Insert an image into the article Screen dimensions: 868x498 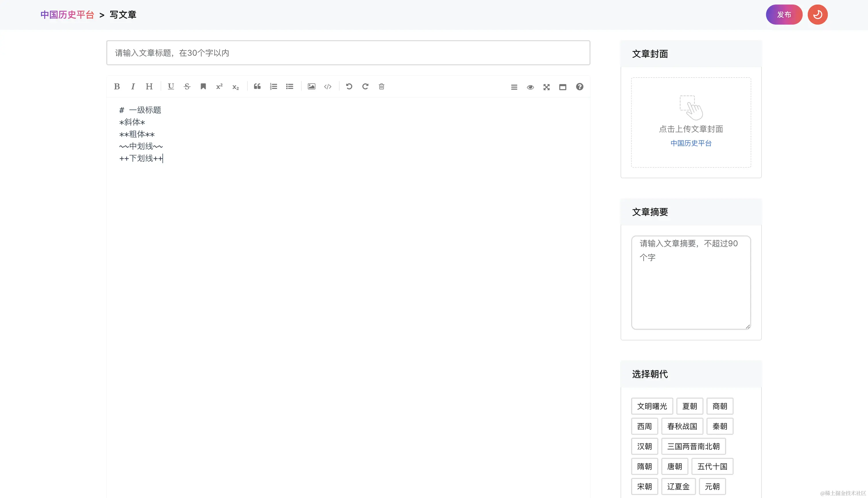(x=311, y=87)
